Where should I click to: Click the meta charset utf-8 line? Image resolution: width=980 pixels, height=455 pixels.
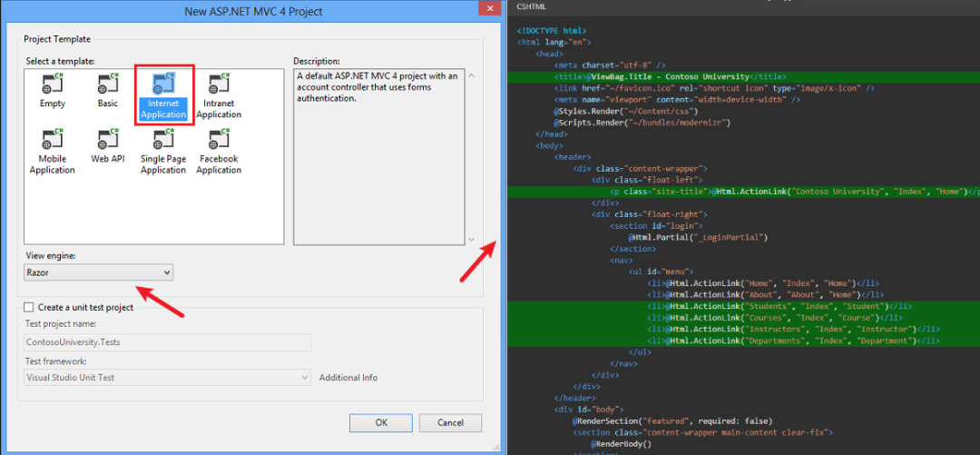(609, 65)
